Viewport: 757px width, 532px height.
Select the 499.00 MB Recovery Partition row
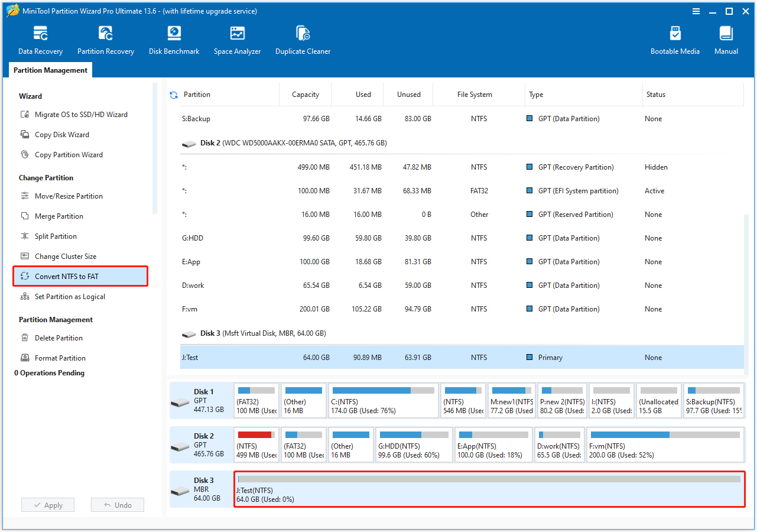[462, 167]
